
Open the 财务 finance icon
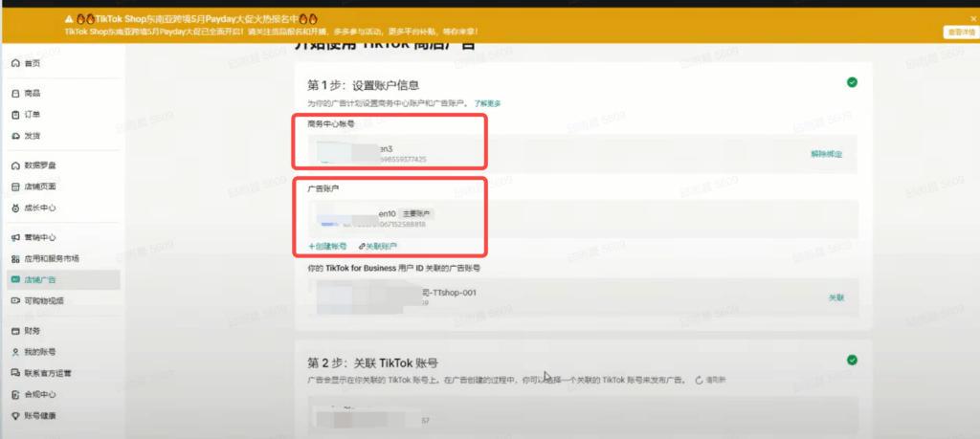tap(15, 331)
